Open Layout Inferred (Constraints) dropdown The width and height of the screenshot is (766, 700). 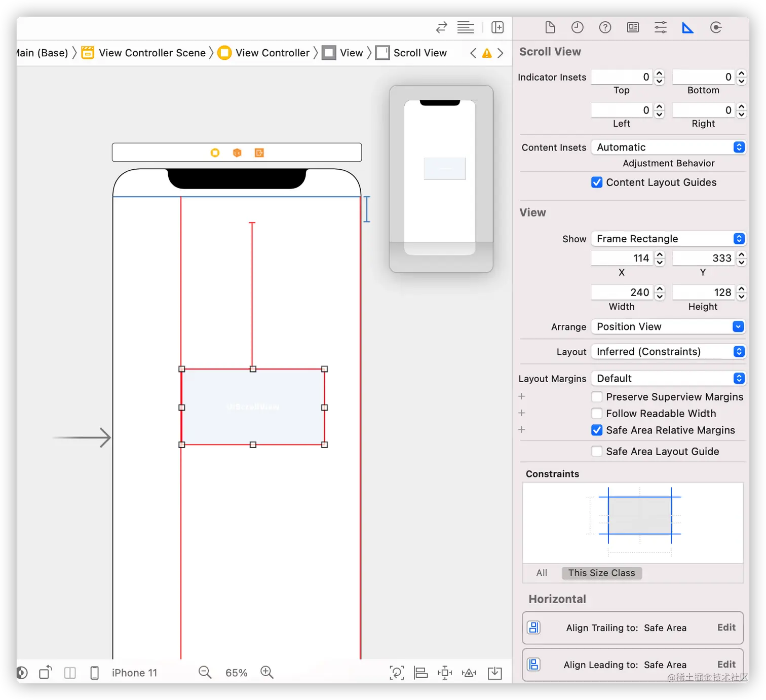point(668,352)
